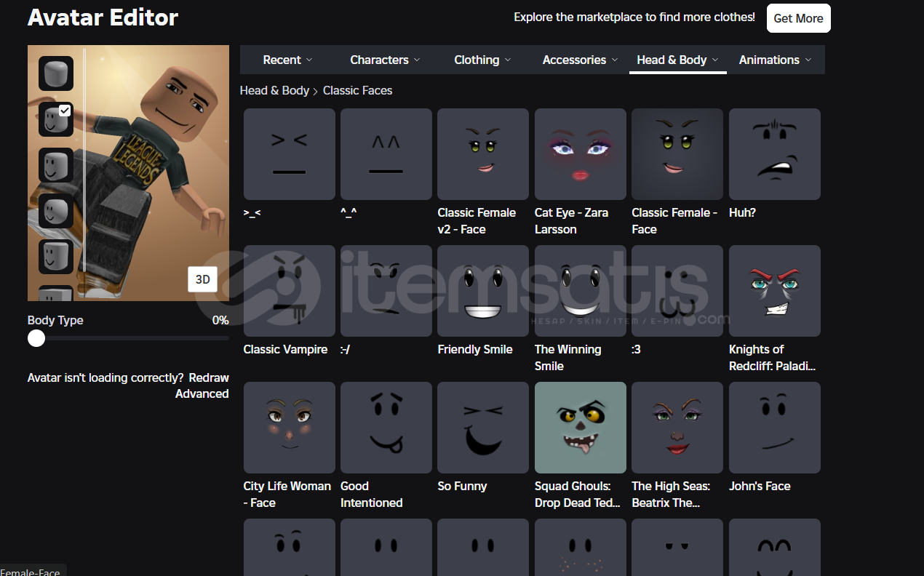Equip the Classic Vampire face thumbnail
This screenshot has height=576, width=924.
(290, 291)
